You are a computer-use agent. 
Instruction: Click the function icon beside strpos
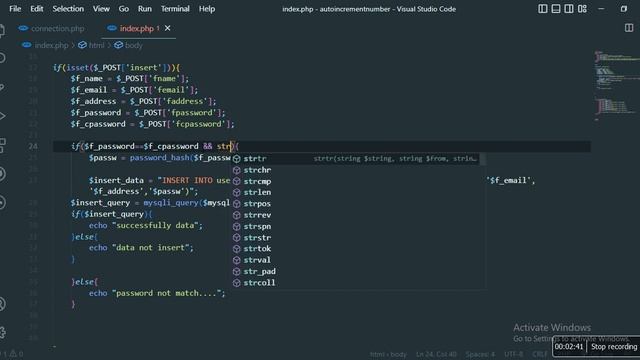[236, 204]
